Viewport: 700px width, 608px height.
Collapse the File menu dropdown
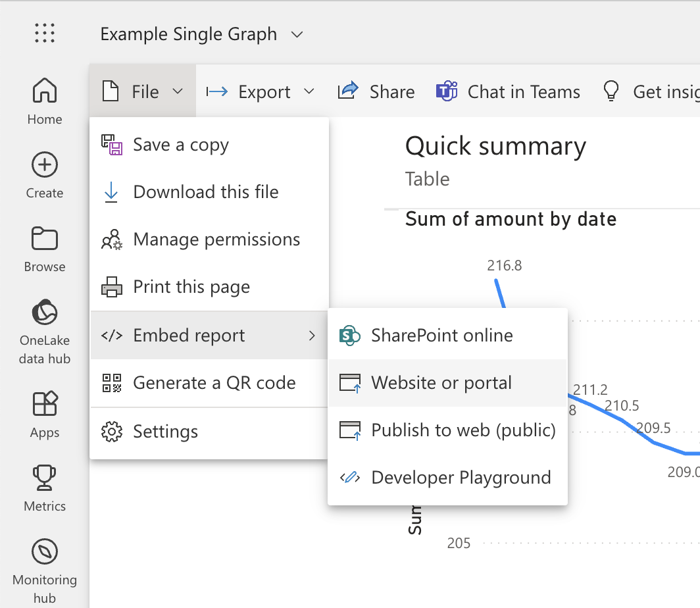[x=143, y=91]
